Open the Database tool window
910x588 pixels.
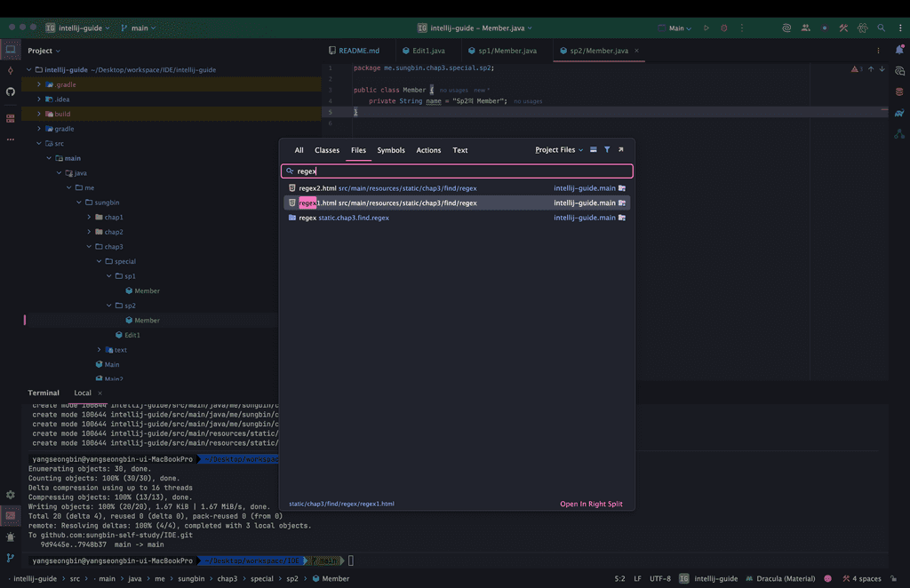[x=899, y=91]
